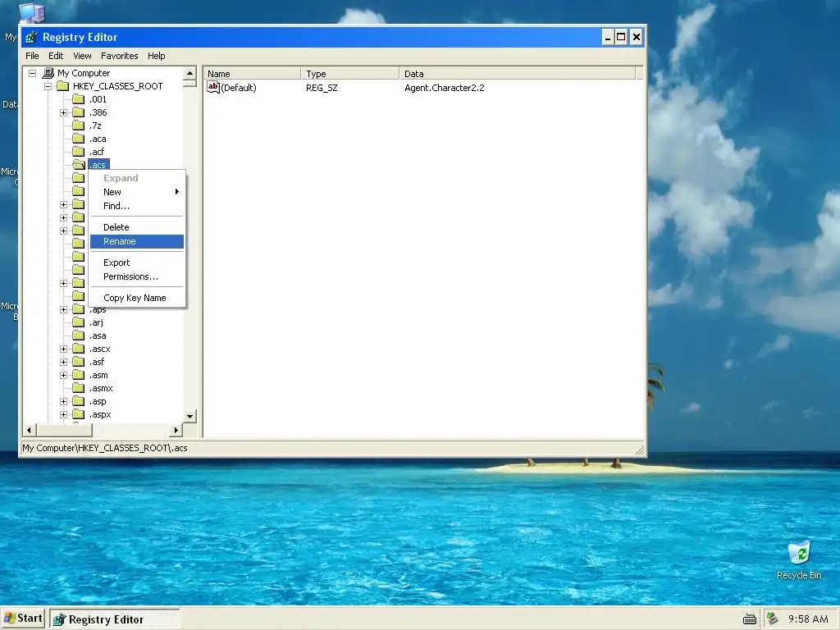
Task: Select the .asmx key
Action: pos(101,388)
